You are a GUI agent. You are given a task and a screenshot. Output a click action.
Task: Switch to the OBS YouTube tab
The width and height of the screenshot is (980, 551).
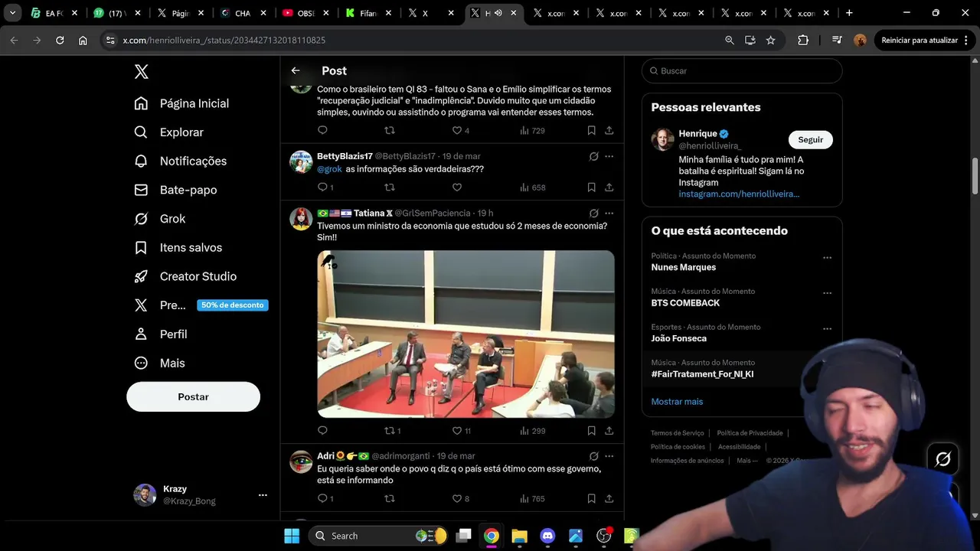click(x=305, y=13)
